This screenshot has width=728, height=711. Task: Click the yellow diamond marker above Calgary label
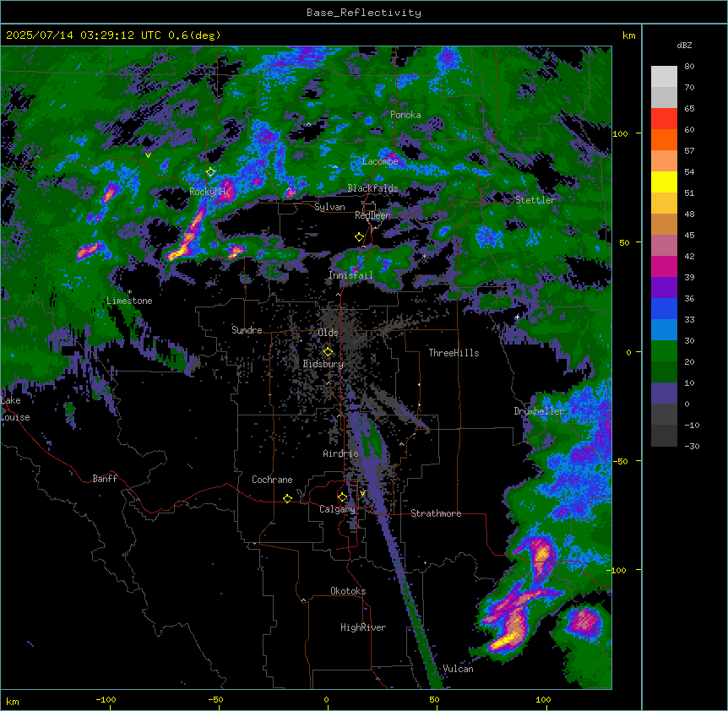click(x=342, y=497)
